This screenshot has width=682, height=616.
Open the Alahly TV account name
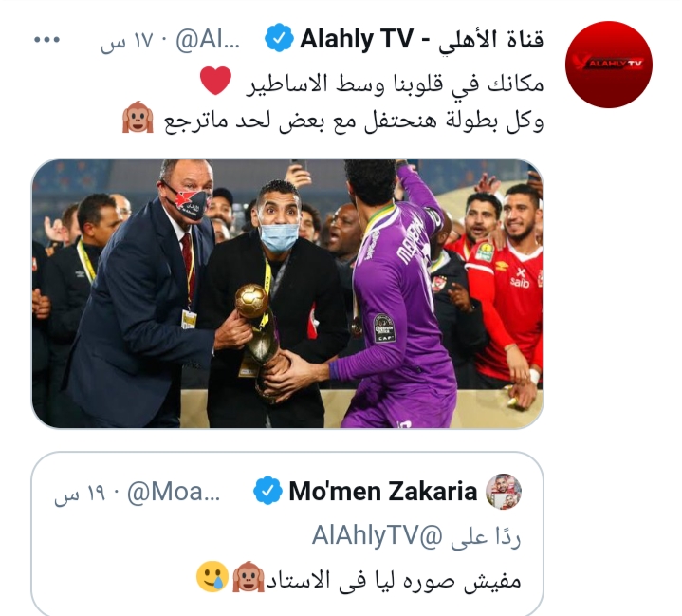422,39
